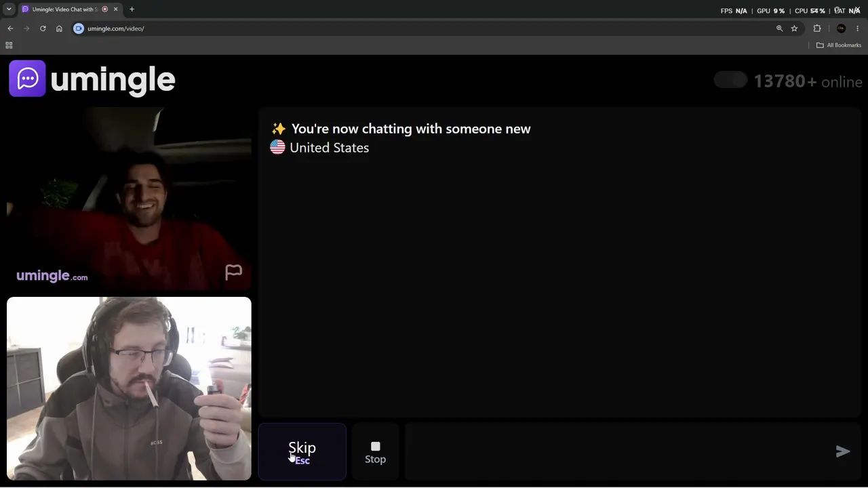
Task: Send the message with the arrow icon
Action: [x=843, y=451]
